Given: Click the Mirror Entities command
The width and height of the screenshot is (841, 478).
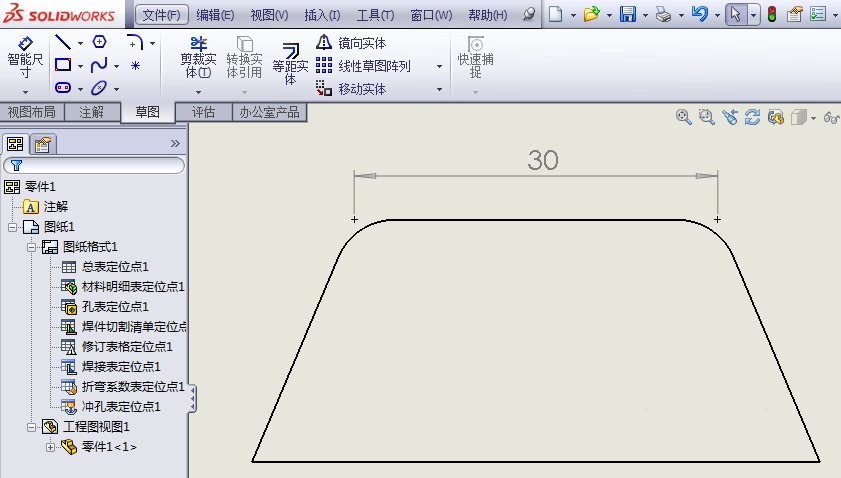Looking at the screenshot, I should (x=351, y=42).
